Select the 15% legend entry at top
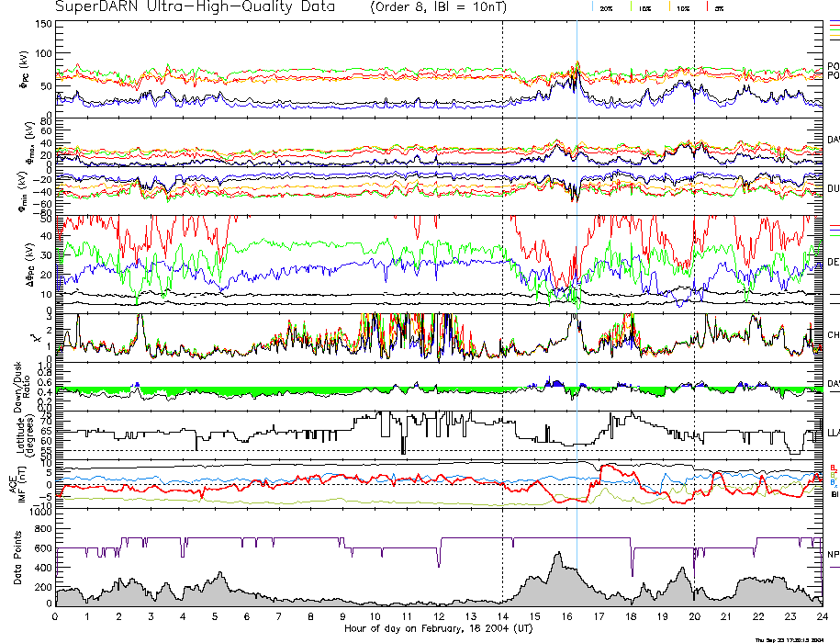840x643 pixels. tap(644, 7)
